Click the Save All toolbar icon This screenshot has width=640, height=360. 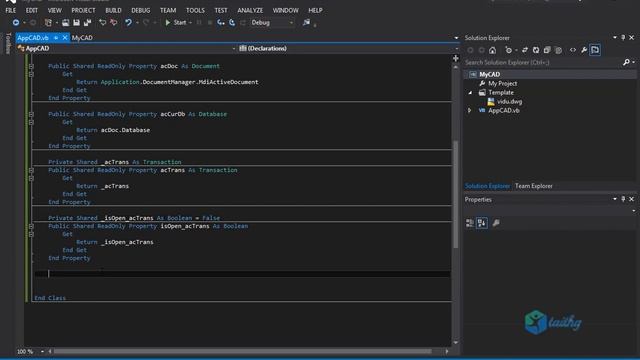pyautogui.click(x=87, y=23)
